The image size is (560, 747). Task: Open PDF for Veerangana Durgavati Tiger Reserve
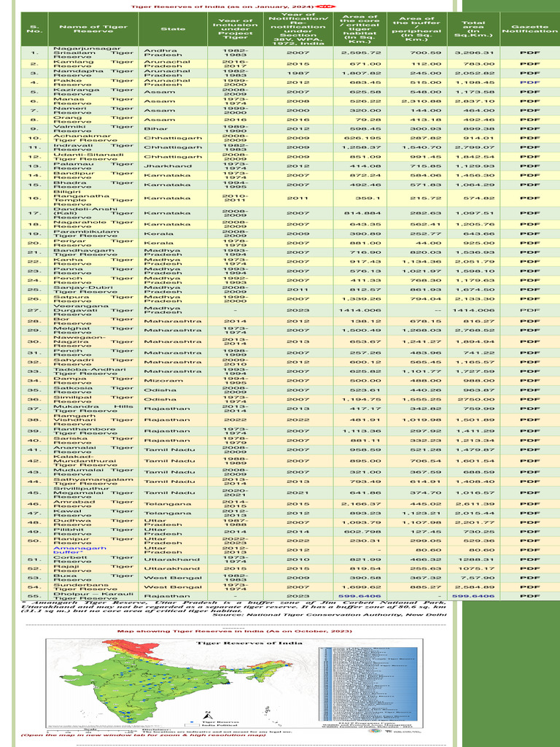(529, 310)
